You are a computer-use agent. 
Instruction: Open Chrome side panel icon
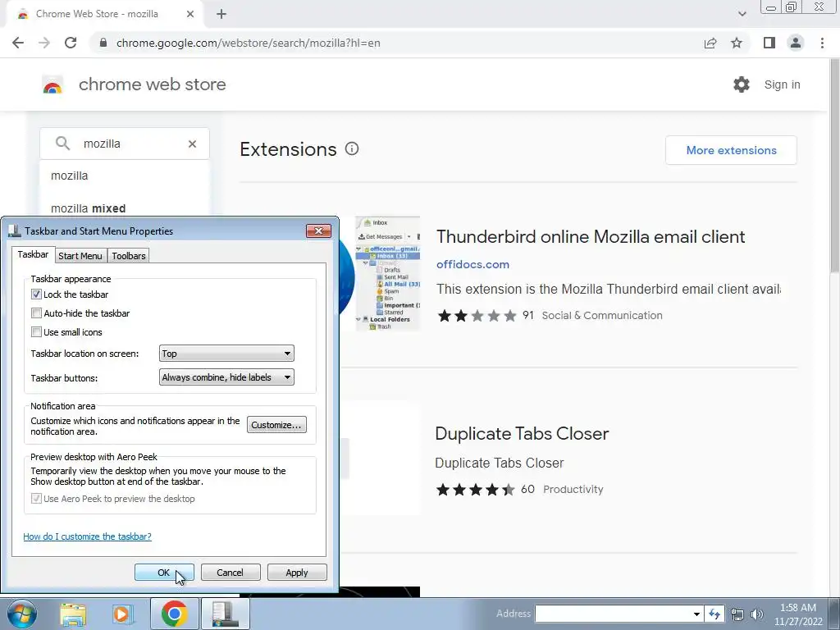tap(769, 43)
